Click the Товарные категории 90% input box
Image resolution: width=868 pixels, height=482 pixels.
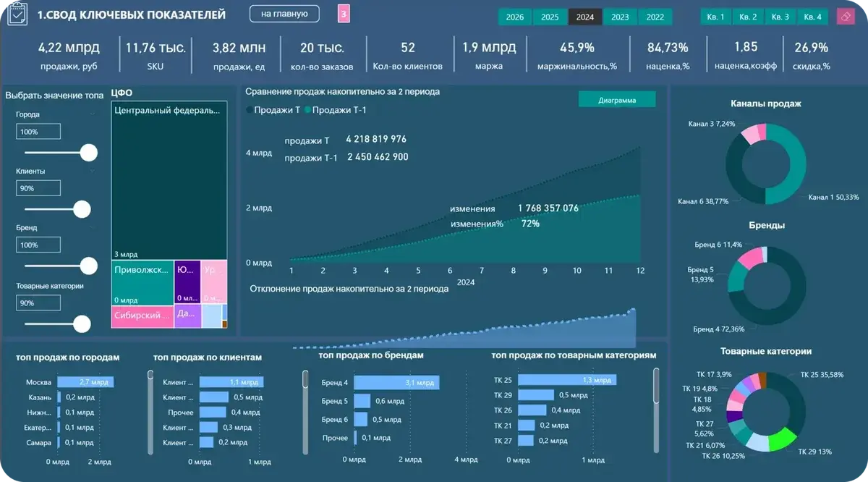click(x=38, y=303)
